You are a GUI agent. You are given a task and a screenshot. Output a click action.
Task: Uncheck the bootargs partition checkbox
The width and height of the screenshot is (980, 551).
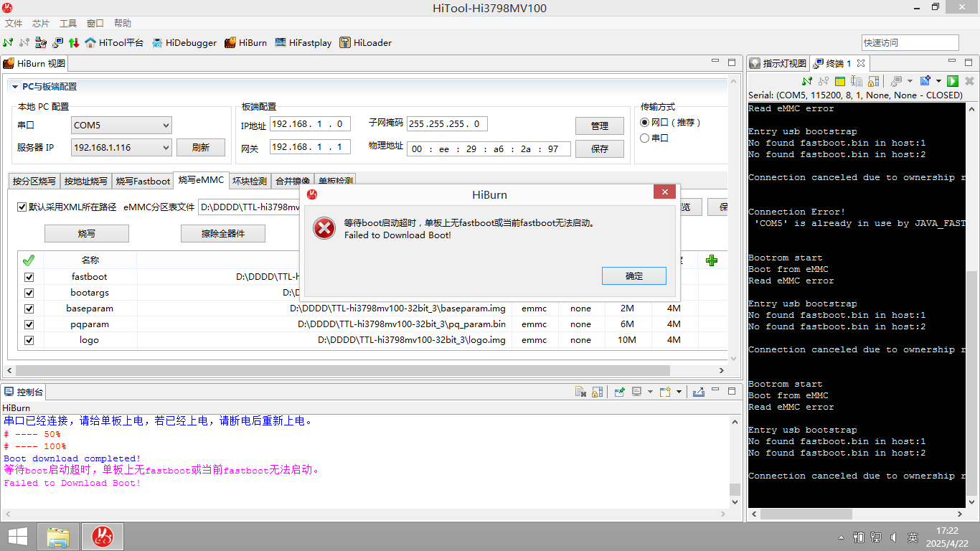(x=29, y=293)
